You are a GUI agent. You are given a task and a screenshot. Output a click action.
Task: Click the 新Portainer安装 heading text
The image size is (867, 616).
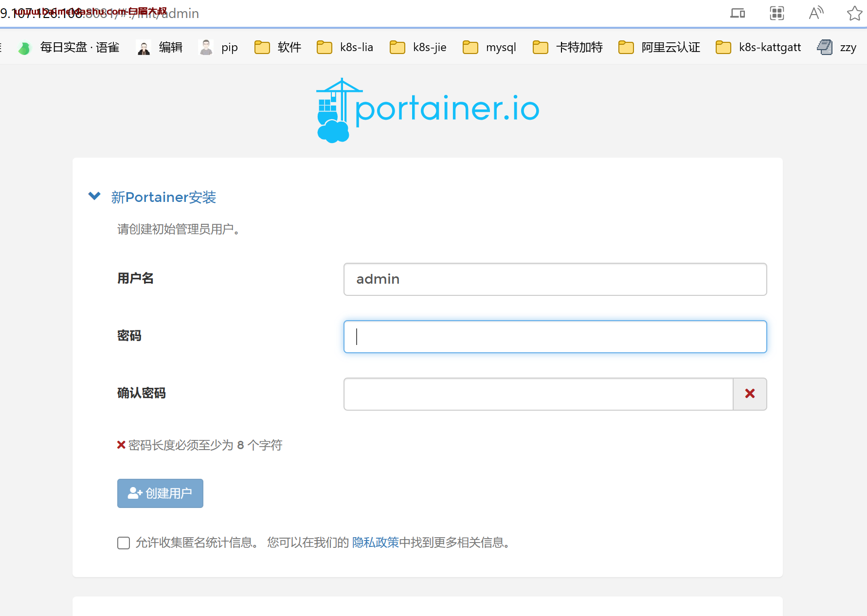coord(163,197)
